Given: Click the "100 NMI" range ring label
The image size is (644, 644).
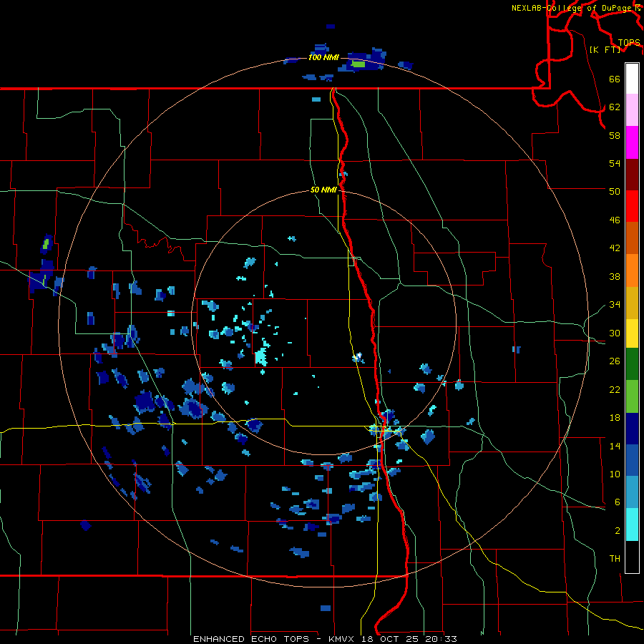Looking at the screenshot, I should [323, 57].
